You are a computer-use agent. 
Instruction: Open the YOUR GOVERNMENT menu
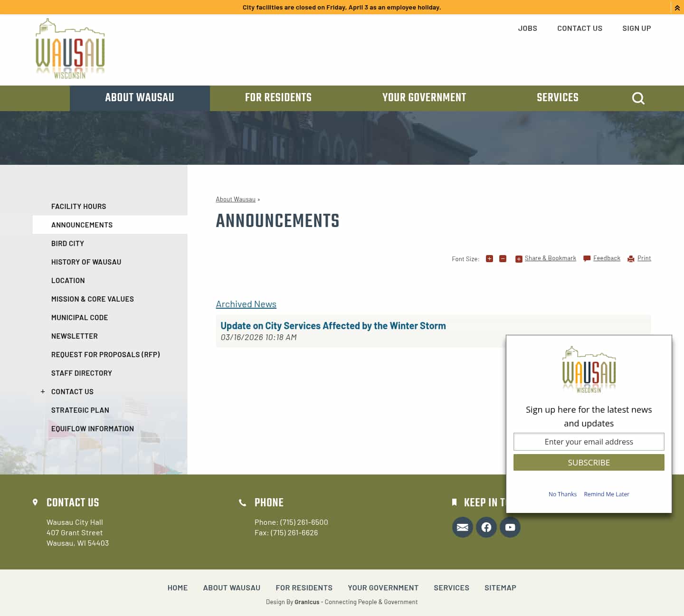tap(424, 98)
